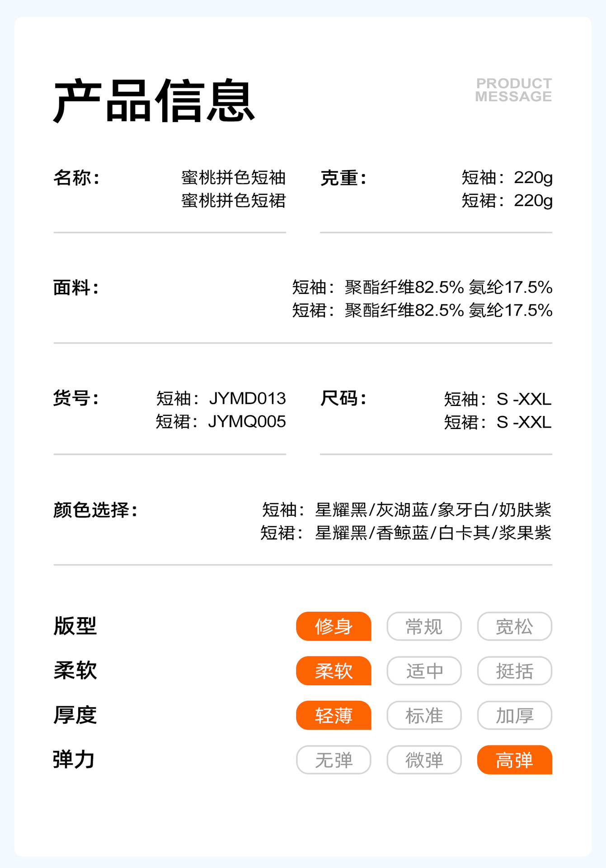This screenshot has width=606, height=868.
Task: Click the 产品信息 heading
Action: coord(154,101)
